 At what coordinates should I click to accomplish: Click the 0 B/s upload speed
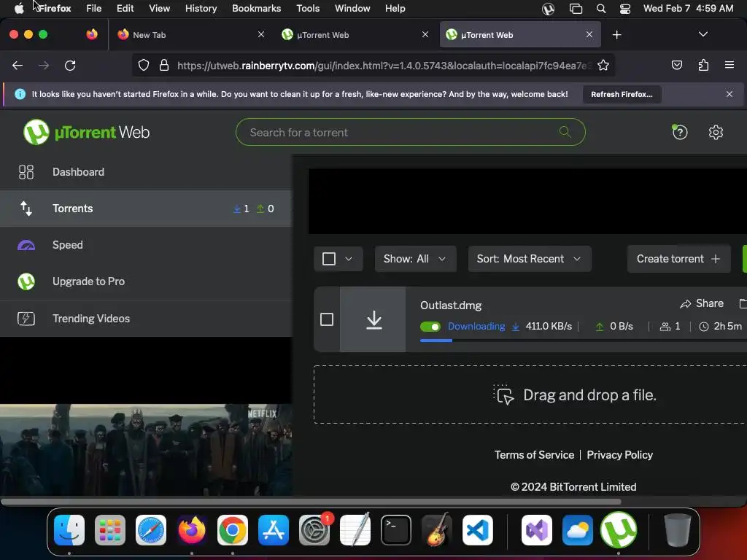coord(622,326)
